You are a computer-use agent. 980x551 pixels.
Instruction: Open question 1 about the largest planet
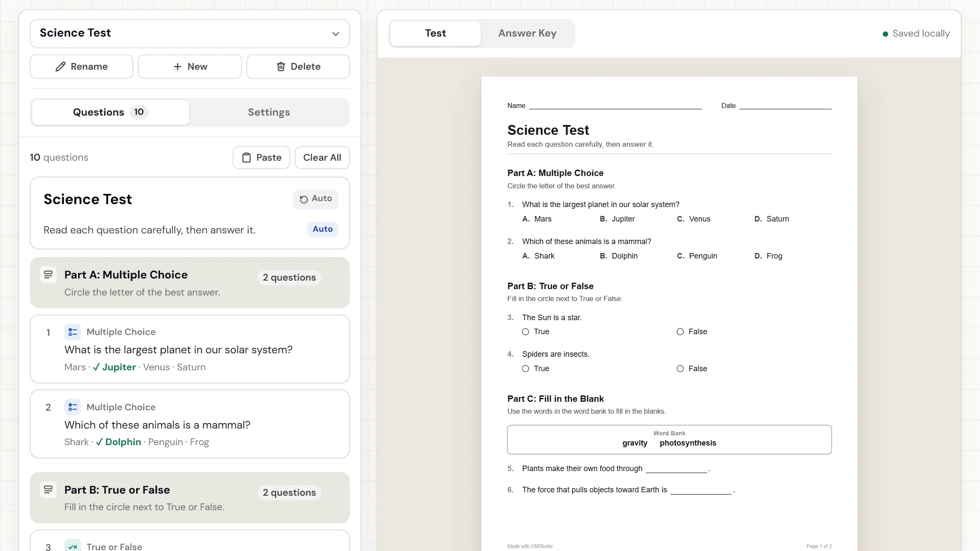click(190, 349)
